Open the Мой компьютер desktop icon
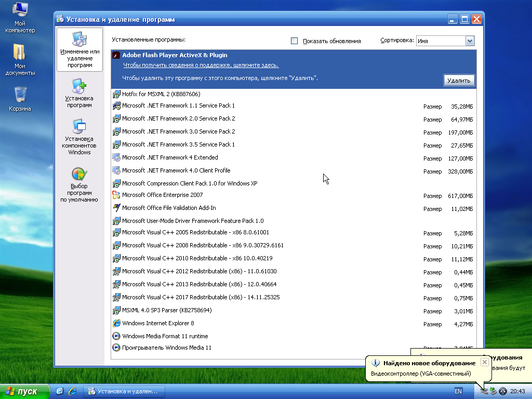The width and height of the screenshot is (532, 399). pos(20,9)
